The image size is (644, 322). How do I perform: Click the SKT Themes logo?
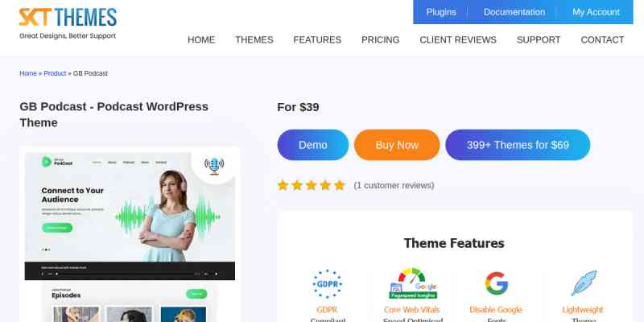(x=68, y=23)
